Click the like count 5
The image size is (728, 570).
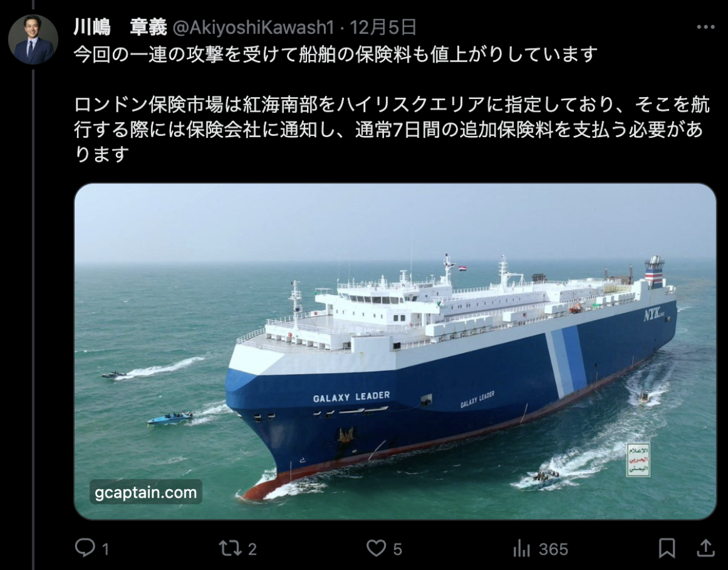click(397, 549)
